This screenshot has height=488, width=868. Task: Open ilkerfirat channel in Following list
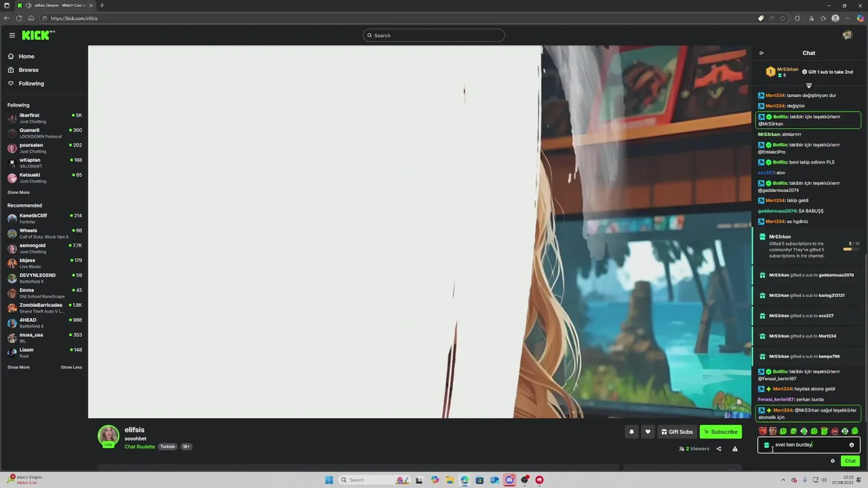[44, 118]
